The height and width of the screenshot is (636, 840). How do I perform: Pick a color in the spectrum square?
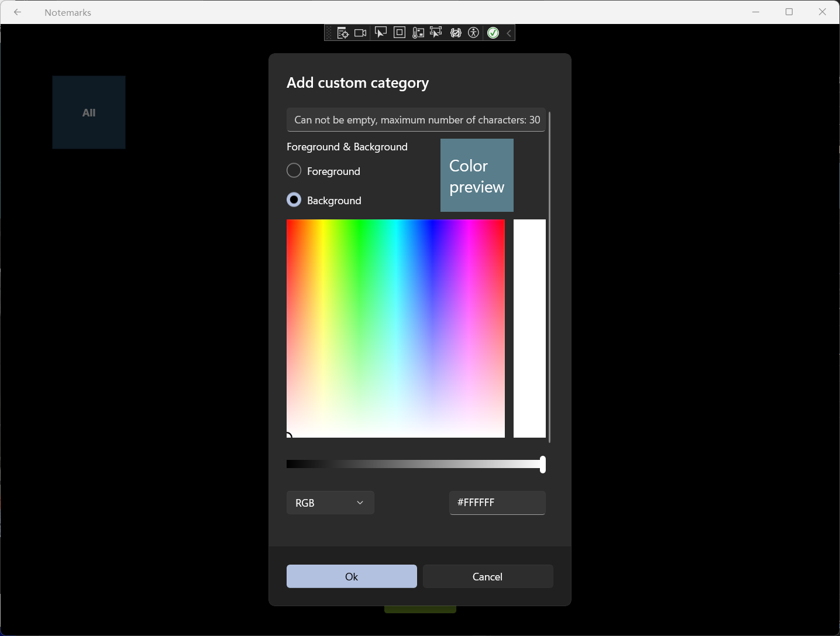click(x=395, y=328)
